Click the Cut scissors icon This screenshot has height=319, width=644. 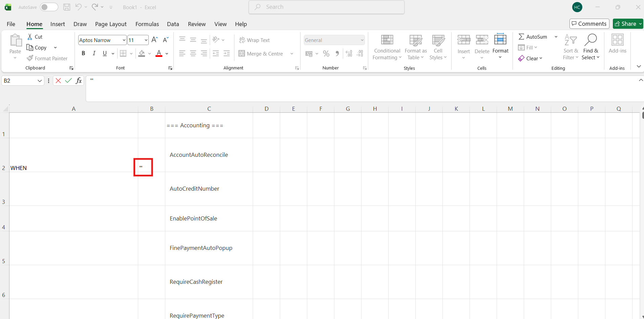pos(30,37)
